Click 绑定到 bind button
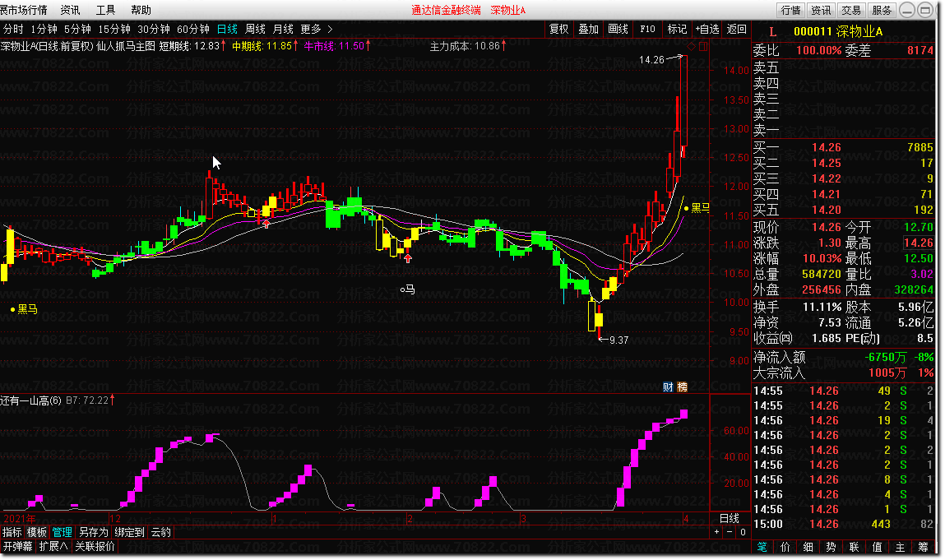This screenshot has height=560, width=945. click(130, 532)
